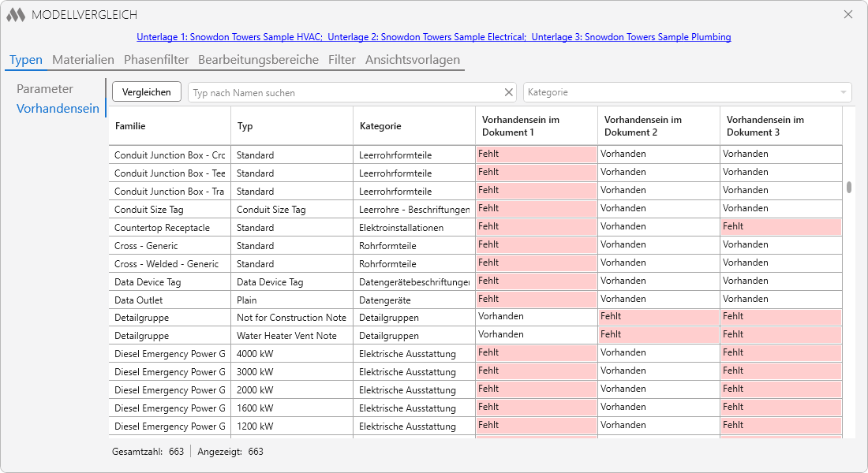Select Parameter in the left sidebar
This screenshot has width=868, height=473.
coord(45,89)
